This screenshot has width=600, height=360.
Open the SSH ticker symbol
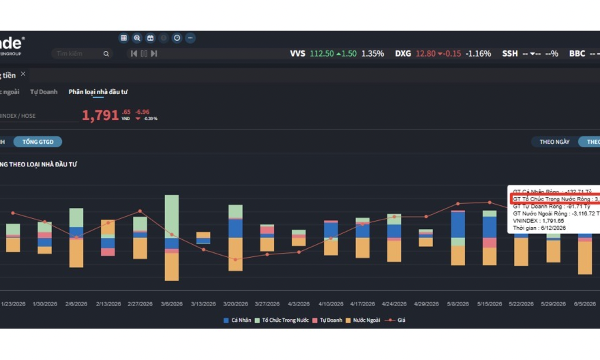pos(510,54)
